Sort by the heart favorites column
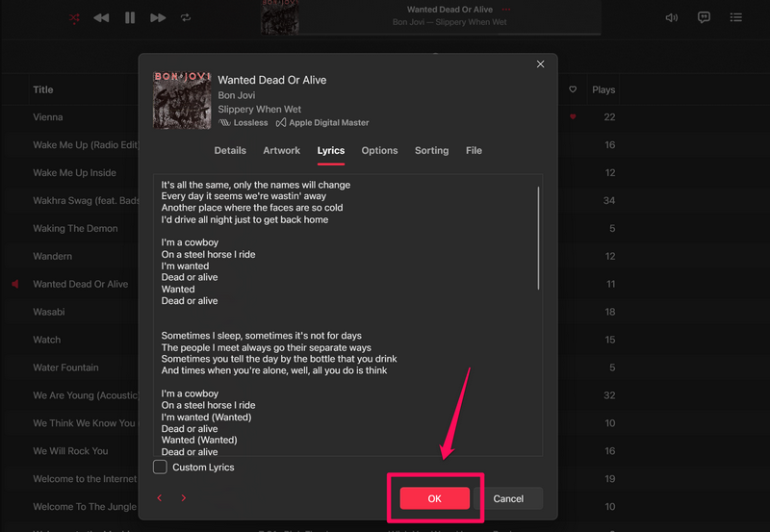Image resolution: width=770 pixels, height=532 pixels. pyautogui.click(x=573, y=89)
